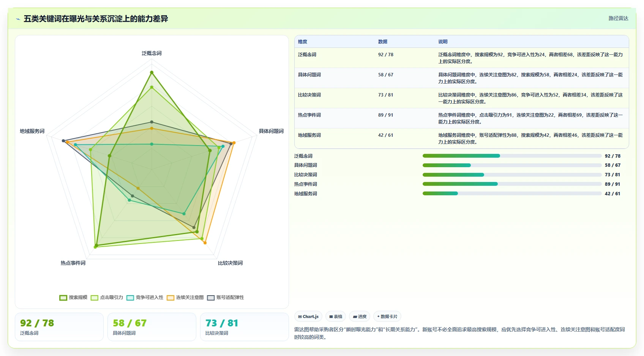644x356 pixels.
Task: Select the 表格 chip
Action: tap(336, 316)
